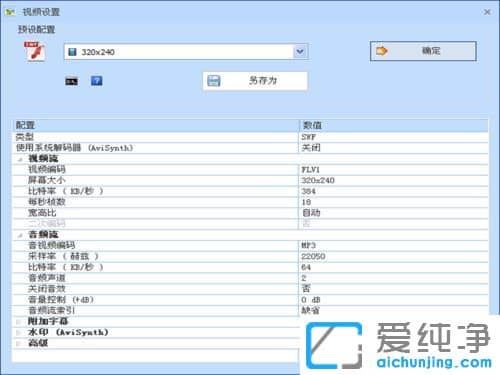
Task: Expand the 水印 (AviSynth) section
Action: [x=19, y=332]
